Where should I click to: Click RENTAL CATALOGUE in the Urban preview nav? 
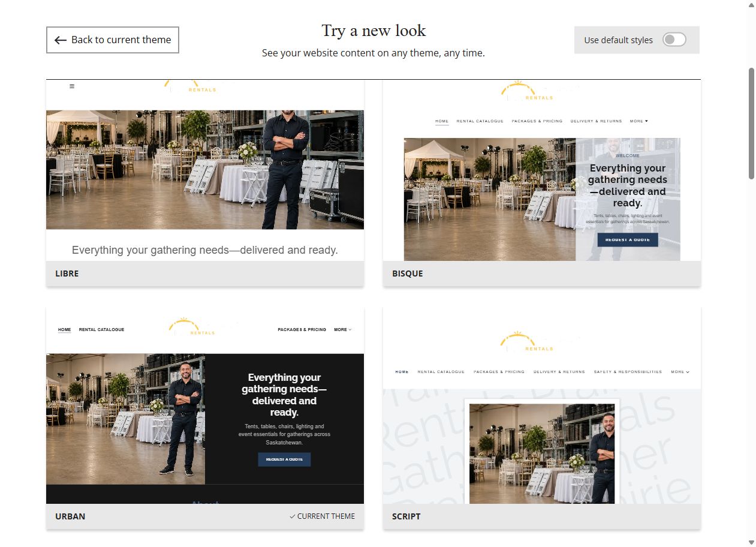[102, 330]
